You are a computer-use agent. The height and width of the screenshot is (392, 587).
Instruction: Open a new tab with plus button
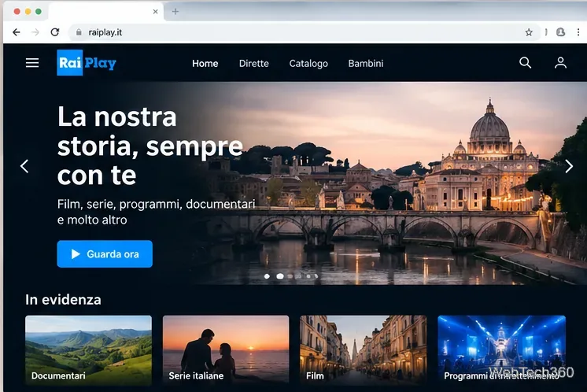(175, 12)
